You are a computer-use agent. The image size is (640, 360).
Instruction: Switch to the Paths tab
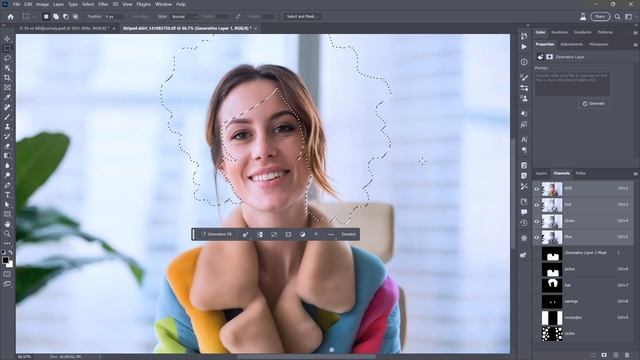580,173
